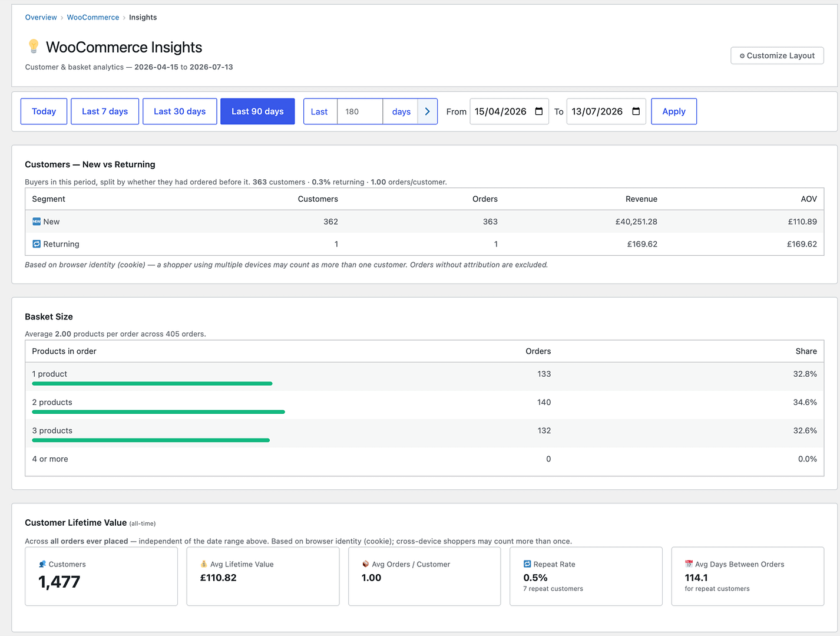Click the 2 products orders value 140
Screen dimensions: 840x636
tap(544, 402)
